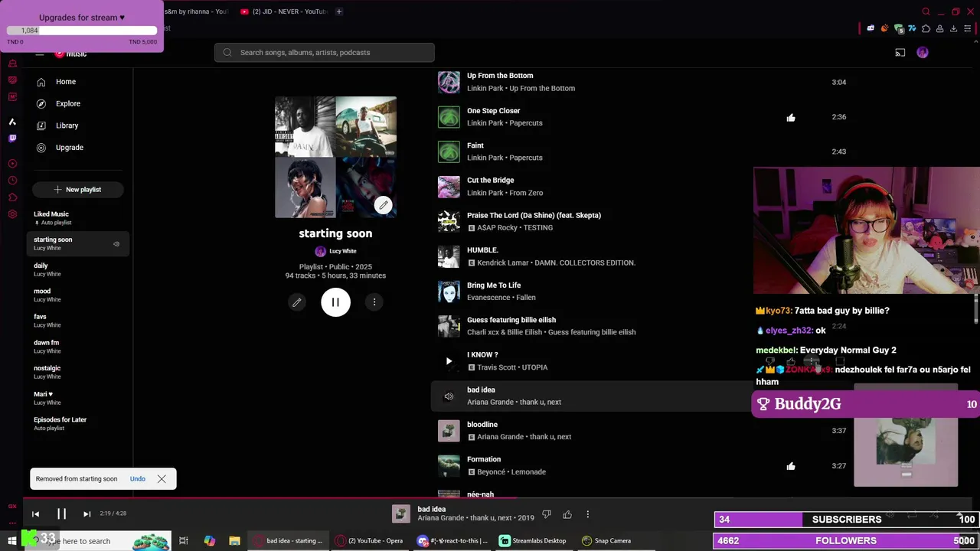The width and height of the screenshot is (980, 551).
Task: Open Opera sidebar history clock icon
Action: tap(12, 181)
